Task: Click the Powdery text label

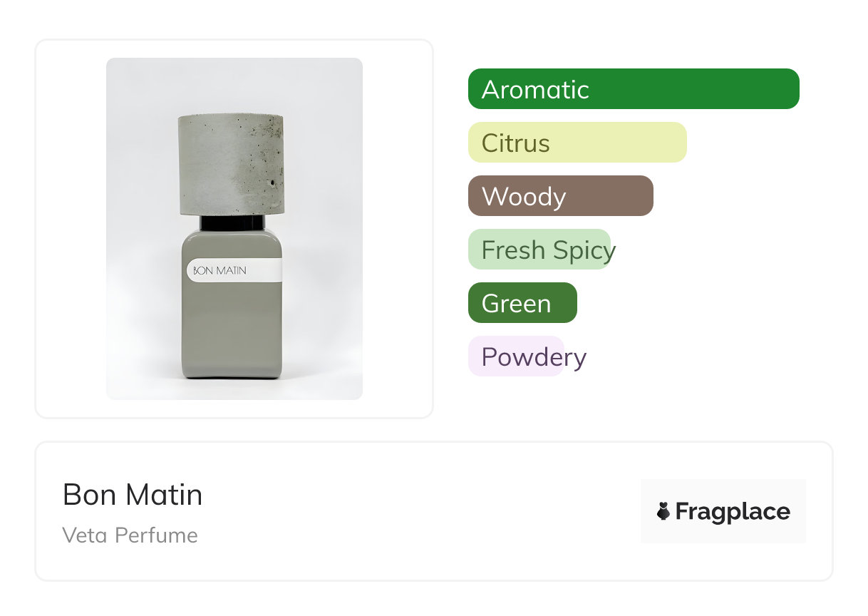Action: point(534,356)
